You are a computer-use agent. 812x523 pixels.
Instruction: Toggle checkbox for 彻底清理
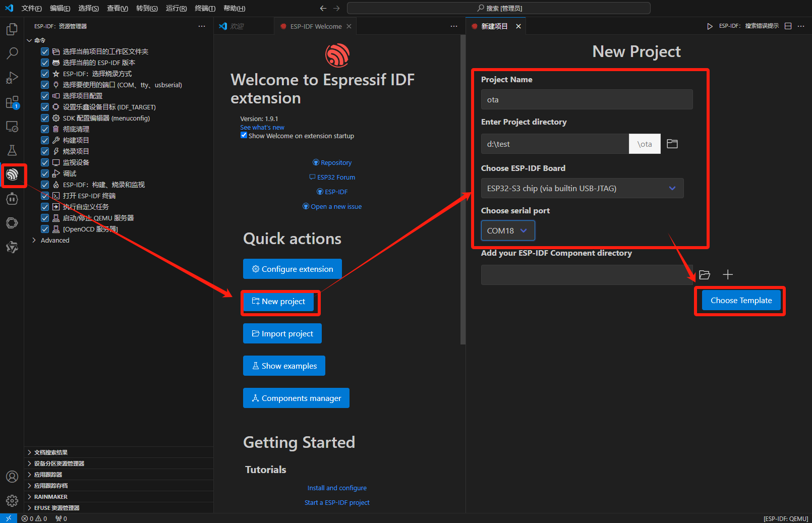click(45, 129)
